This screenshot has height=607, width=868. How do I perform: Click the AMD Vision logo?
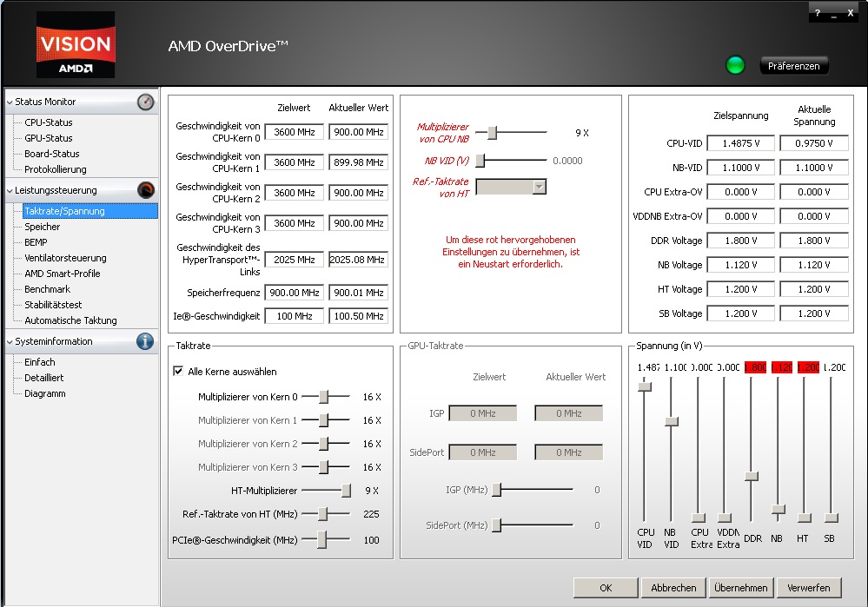click(x=76, y=44)
